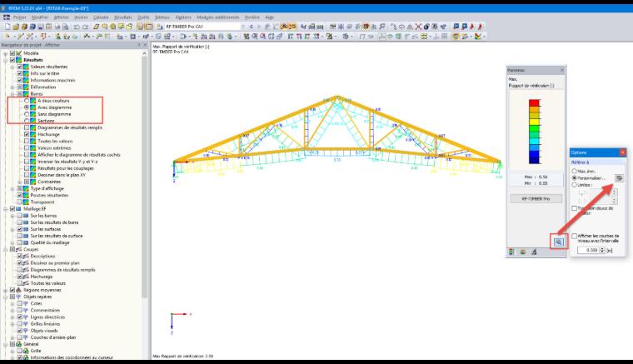
Task: Click the dark blue swatch in color scale
Action: point(534,160)
